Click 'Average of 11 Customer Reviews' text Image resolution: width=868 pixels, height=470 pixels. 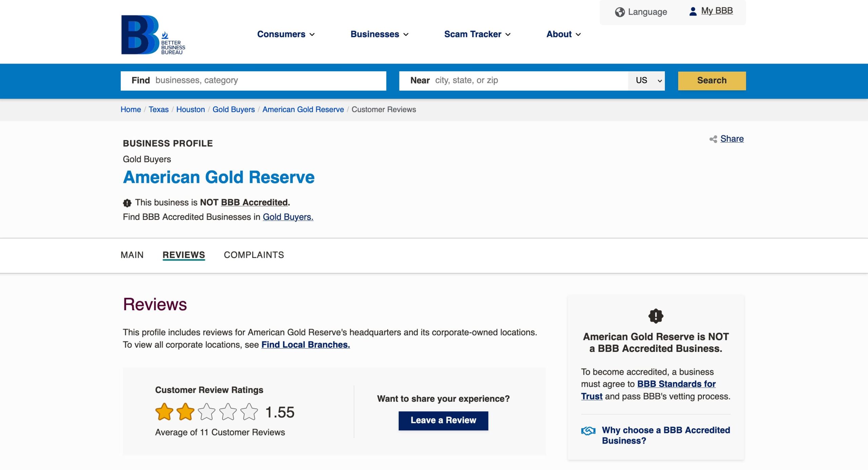(x=220, y=432)
